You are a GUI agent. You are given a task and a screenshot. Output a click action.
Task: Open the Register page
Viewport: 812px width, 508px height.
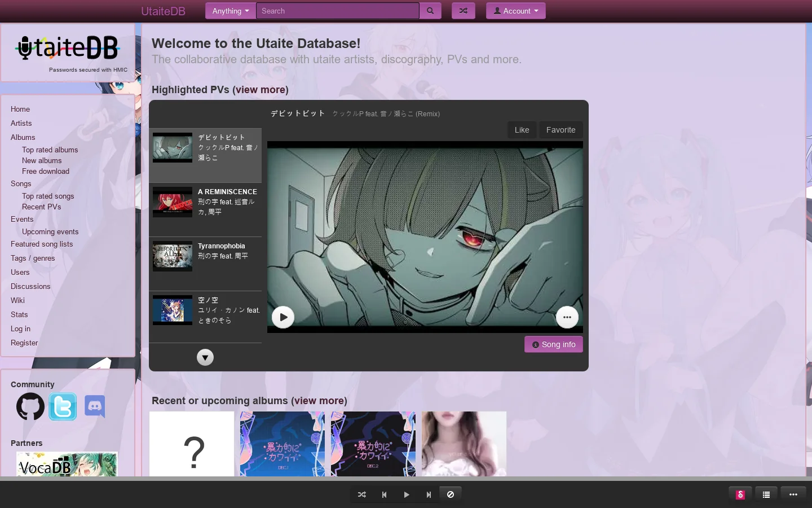24,343
